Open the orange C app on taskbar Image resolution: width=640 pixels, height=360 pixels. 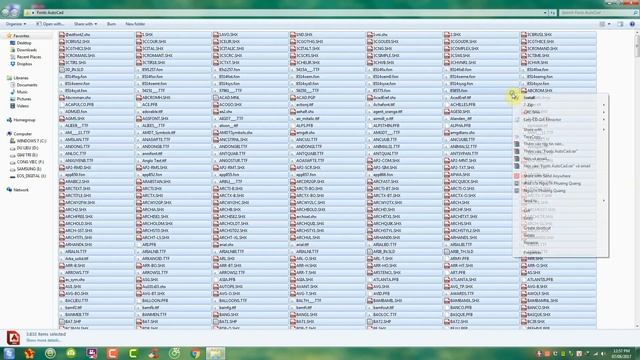(x=112, y=353)
